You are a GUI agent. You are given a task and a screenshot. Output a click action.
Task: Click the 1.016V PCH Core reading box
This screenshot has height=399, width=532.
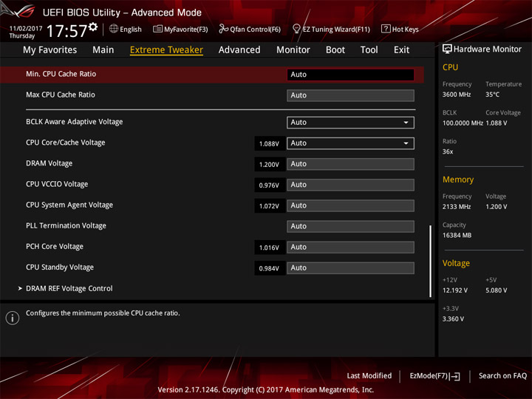pos(269,248)
